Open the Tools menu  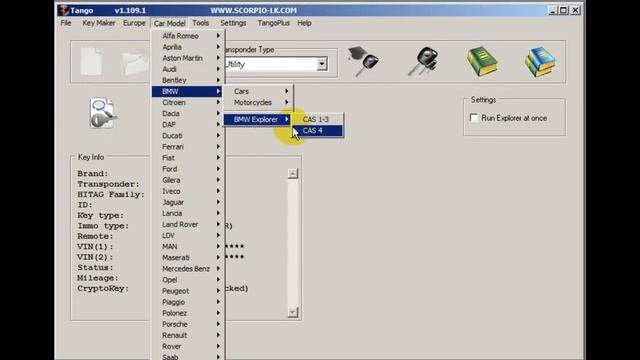click(x=200, y=23)
